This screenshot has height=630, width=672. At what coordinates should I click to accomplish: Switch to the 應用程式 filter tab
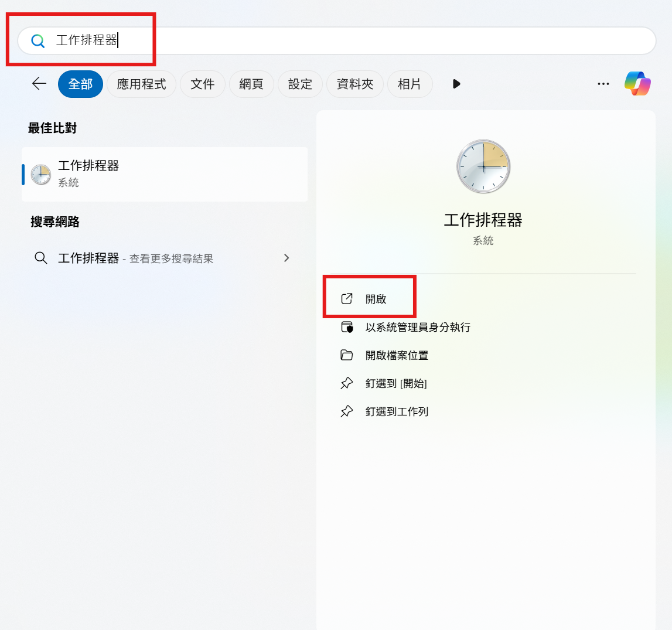click(141, 84)
